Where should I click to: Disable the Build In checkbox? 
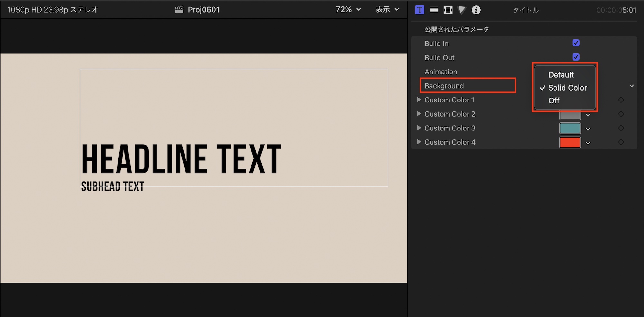point(576,43)
